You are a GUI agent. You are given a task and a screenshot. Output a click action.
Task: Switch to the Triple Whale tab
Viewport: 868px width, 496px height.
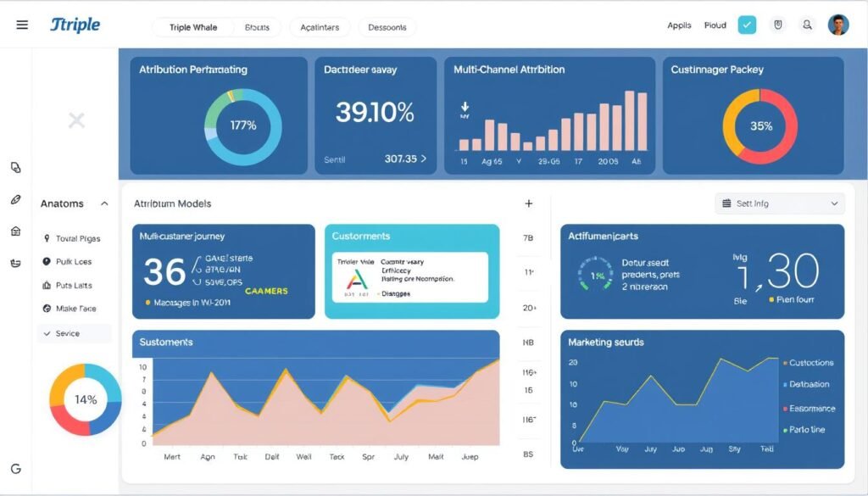point(192,27)
